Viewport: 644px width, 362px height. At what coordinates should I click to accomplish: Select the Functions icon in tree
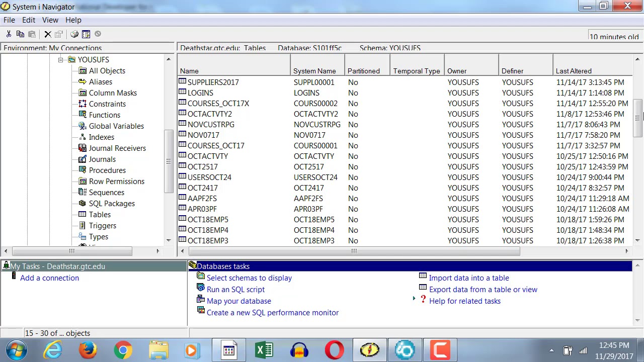tap(83, 115)
